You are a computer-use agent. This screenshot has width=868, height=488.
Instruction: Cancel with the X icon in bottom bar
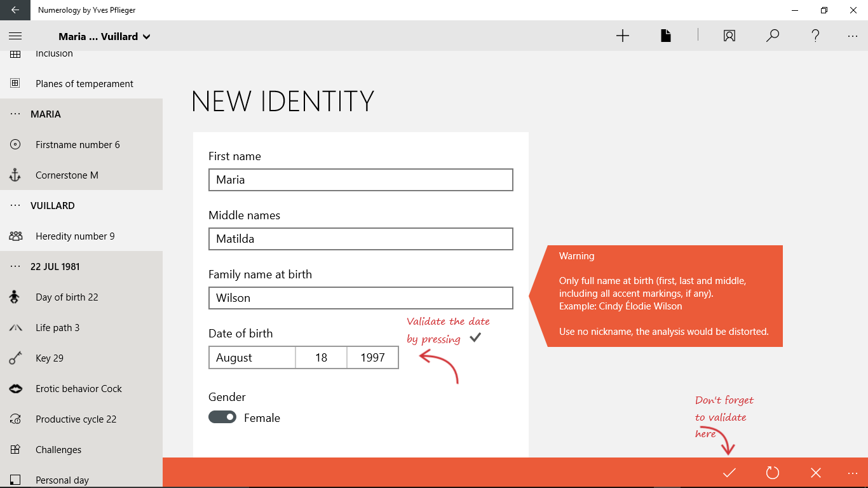816,473
